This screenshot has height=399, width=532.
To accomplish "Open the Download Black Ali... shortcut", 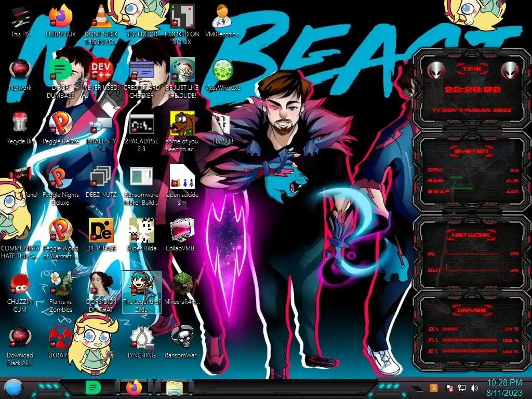I will 20,346.
